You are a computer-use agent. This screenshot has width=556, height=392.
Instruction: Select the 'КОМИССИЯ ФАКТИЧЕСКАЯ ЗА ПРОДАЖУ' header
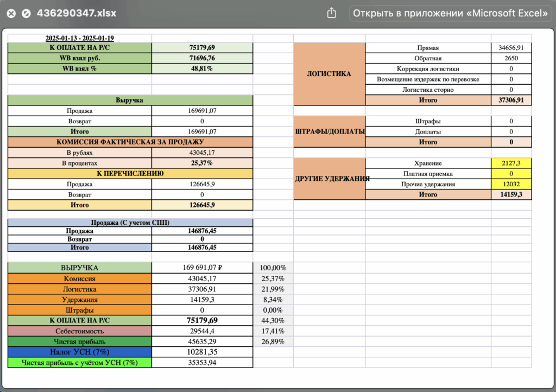coord(130,142)
